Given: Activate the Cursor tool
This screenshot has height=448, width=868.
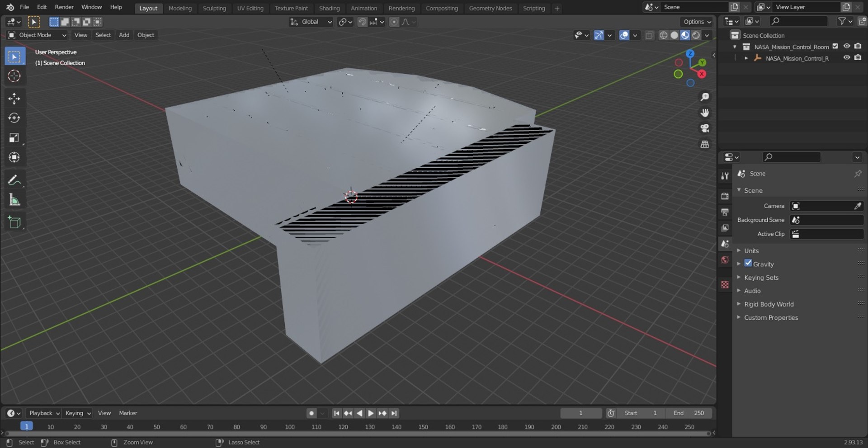Looking at the screenshot, I should click(14, 76).
